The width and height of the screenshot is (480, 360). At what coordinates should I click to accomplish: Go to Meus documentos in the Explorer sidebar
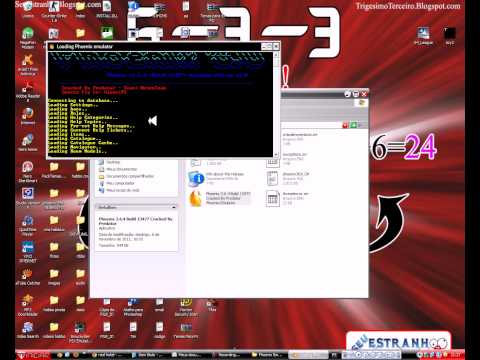118,169
